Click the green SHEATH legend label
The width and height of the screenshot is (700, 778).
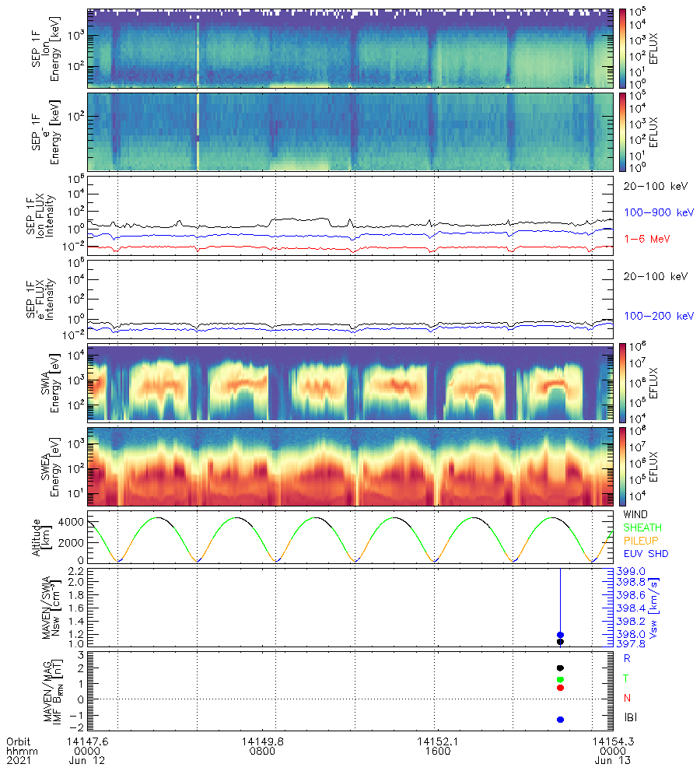pyautogui.click(x=642, y=528)
